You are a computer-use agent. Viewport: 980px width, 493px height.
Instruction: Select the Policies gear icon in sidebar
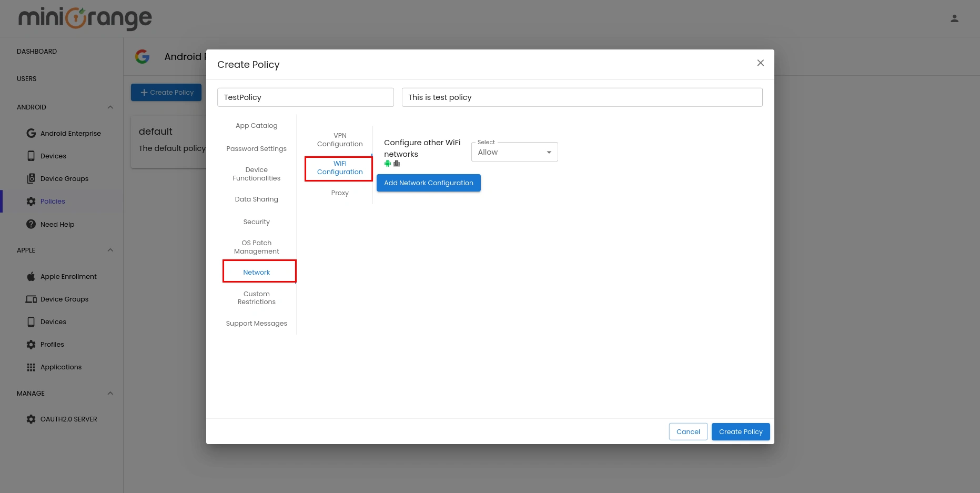point(31,201)
